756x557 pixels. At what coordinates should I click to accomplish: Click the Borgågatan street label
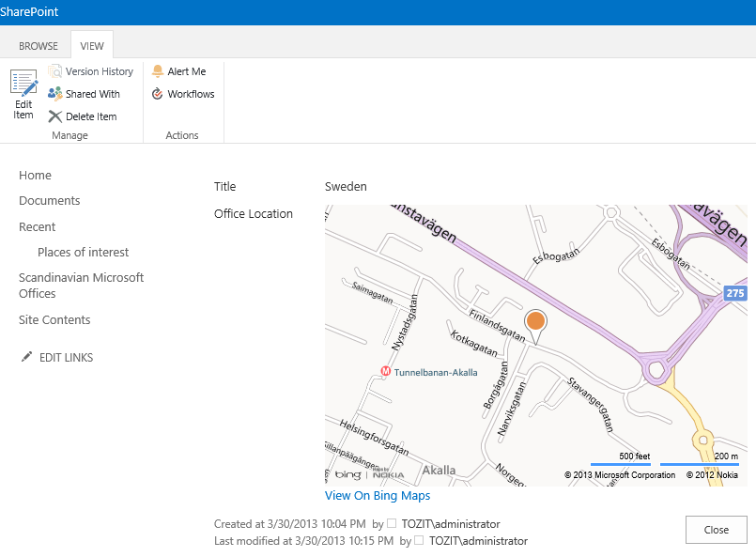tap(496, 386)
